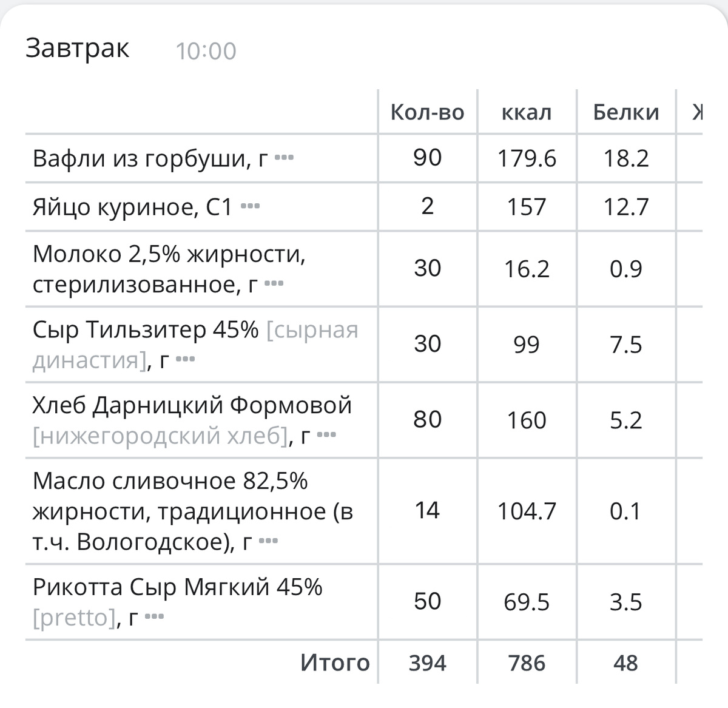This screenshot has height=708, width=728.
Task: Open options dots for Хлеб Дарницкий Формовой
Action: pos(326,435)
